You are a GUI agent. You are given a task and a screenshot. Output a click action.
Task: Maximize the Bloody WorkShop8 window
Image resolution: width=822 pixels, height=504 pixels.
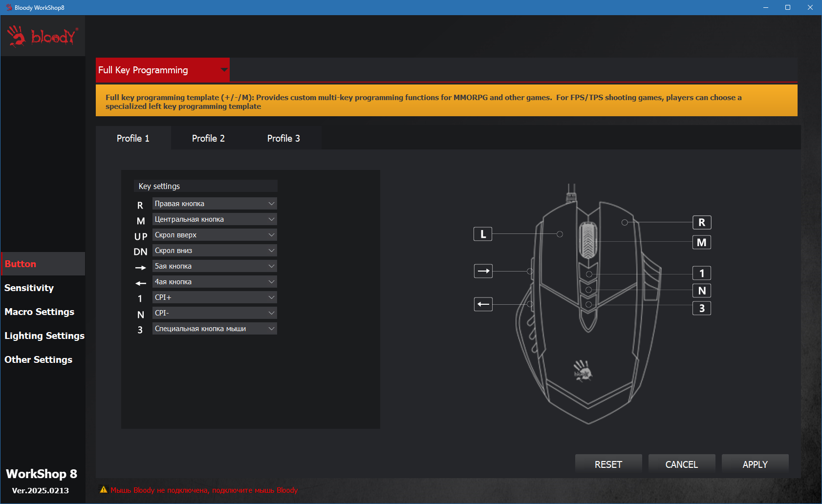(788, 7)
